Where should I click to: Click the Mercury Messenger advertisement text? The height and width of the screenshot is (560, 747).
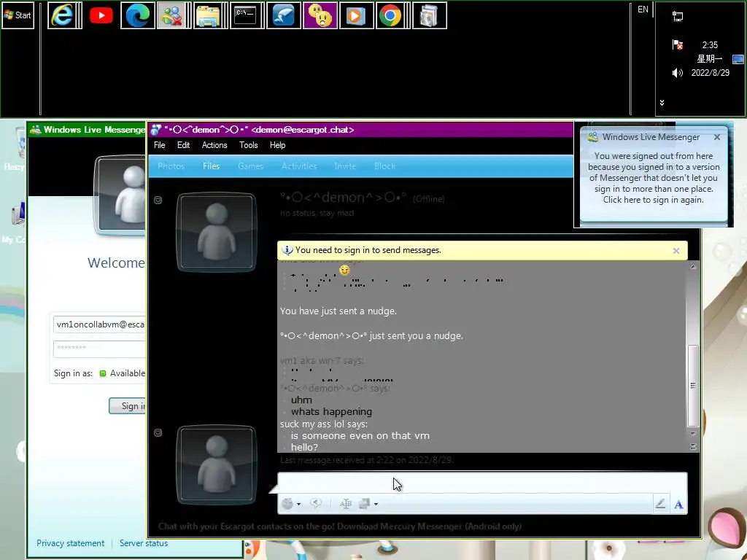[340, 526]
